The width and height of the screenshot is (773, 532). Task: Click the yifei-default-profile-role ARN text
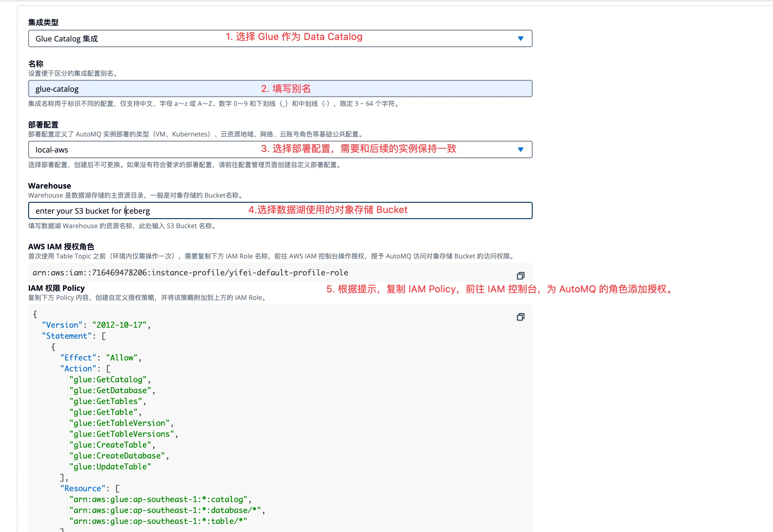click(x=190, y=273)
